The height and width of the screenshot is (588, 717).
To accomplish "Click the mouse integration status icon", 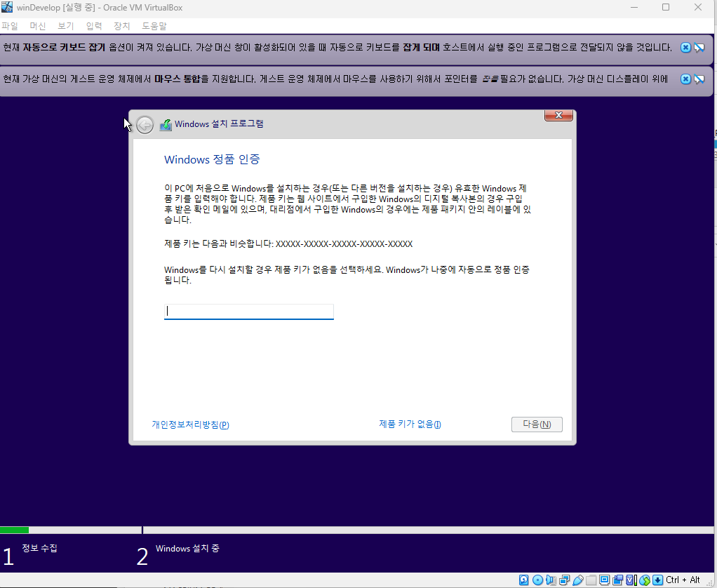I will click(x=645, y=580).
